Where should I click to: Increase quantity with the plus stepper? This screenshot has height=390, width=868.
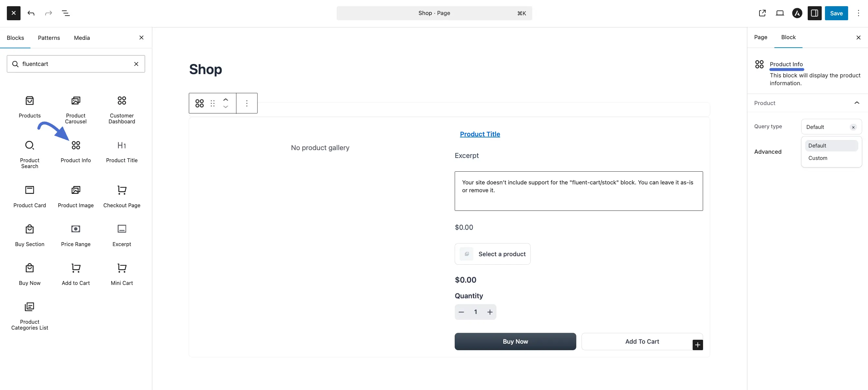[490, 312]
